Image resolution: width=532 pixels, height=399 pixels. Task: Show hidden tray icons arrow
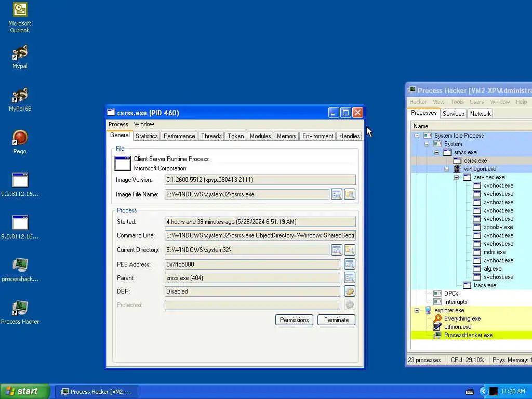[484, 392]
